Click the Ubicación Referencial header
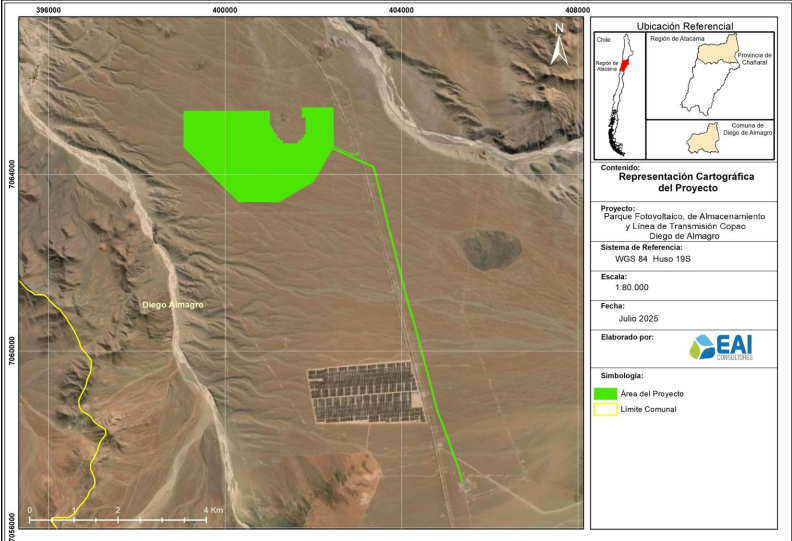The image size is (792, 541). pos(690,26)
